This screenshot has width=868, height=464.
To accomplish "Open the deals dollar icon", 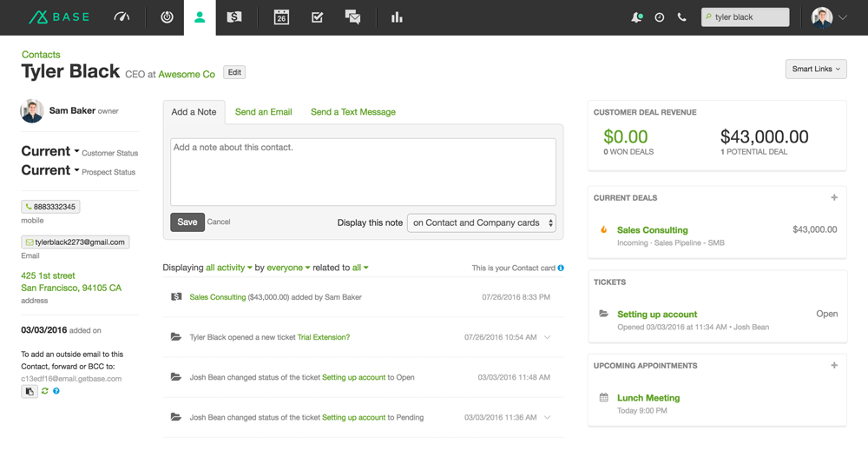I will (234, 17).
